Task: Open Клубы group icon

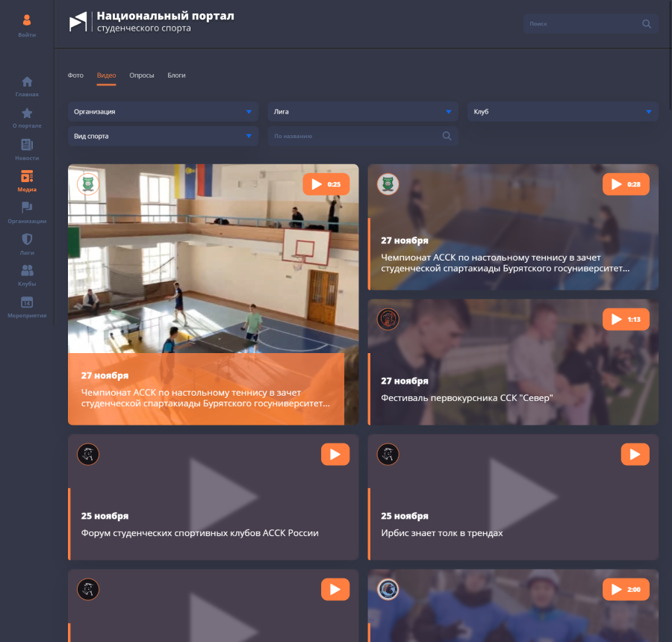Action: [x=27, y=271]
